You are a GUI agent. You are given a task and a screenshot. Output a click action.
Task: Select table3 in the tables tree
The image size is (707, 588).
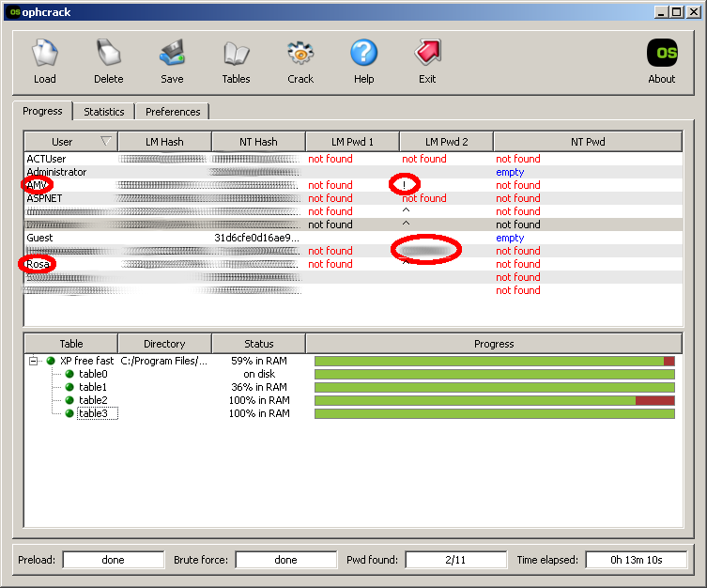[x=93, y=413]
